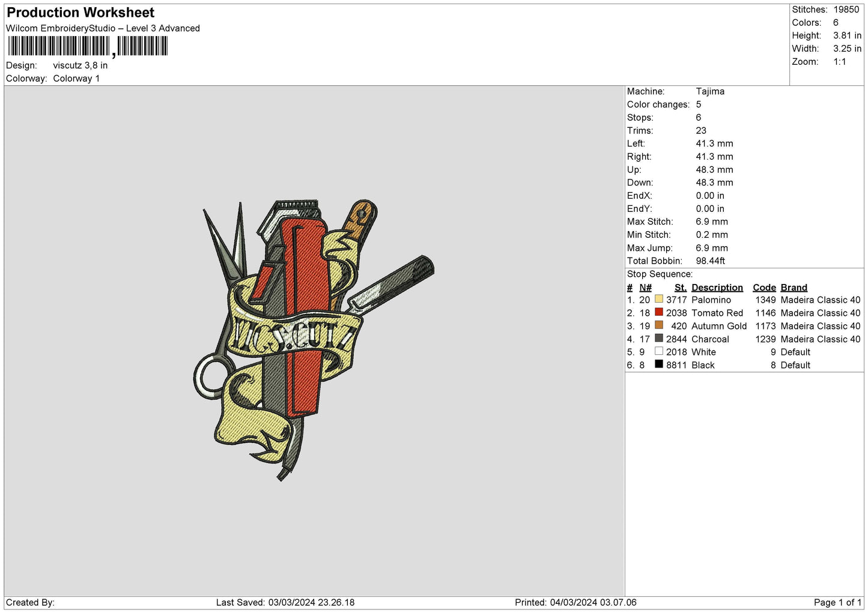Click the Left value '41.3 mm'
This screenshot has height=613, width=868.
(714, 143)
